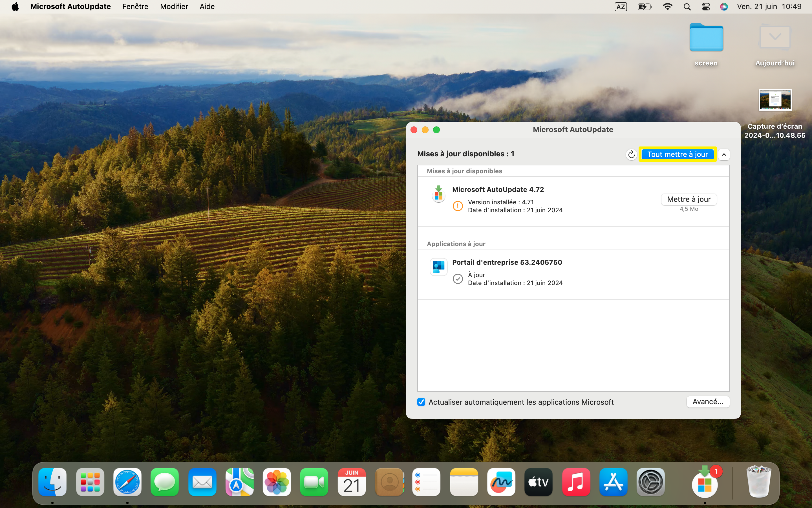Image resolution: width=812 pixels, height=508 pixels.
Task: Uncheck Actualiser automatiquement les applications Microsoft
Action: (x=421, y=402)
